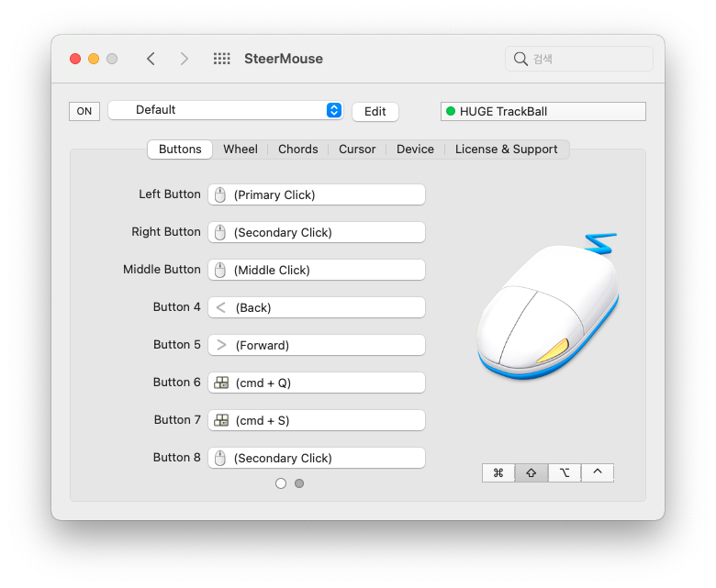This screenshot has height=588, width=716.
Task: Switch to the Cursor tab
Action: [357, 150]
